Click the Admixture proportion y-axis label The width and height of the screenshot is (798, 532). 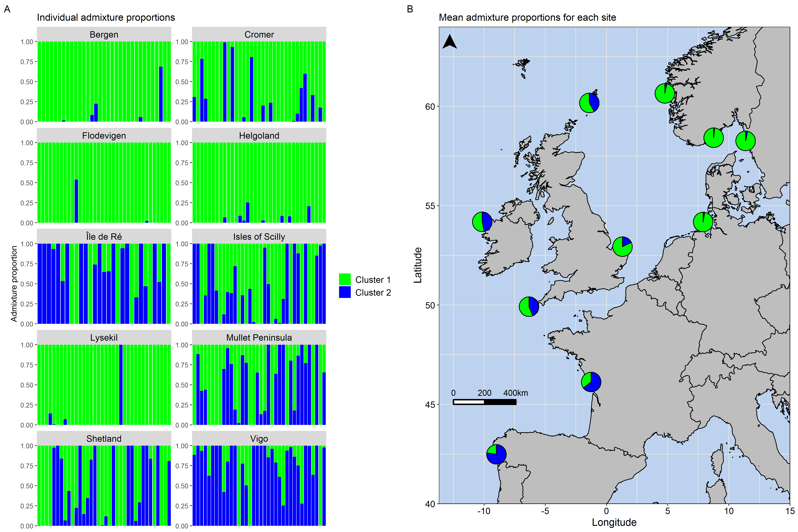tap(14, 284)
